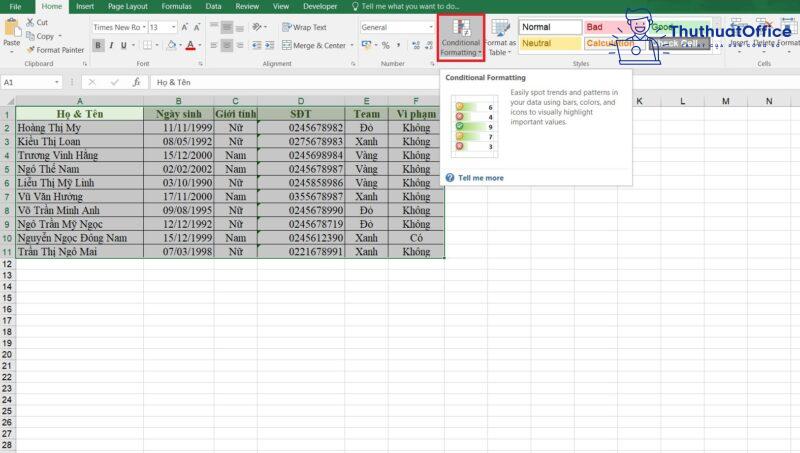Select the Neutral cell style
The image size is (800, 453).
click(x=550, y=43)
